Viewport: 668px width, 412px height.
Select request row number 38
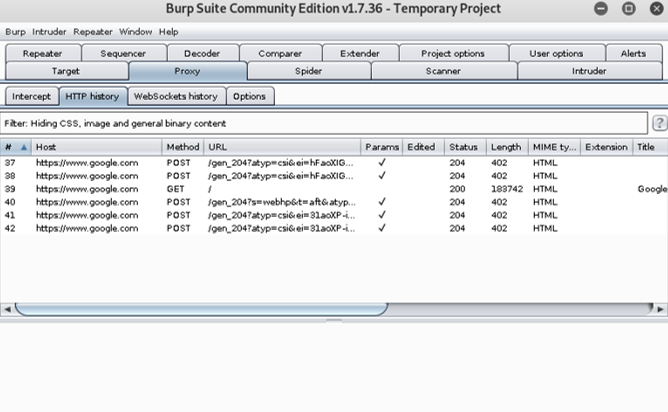(x=334, y=176)
